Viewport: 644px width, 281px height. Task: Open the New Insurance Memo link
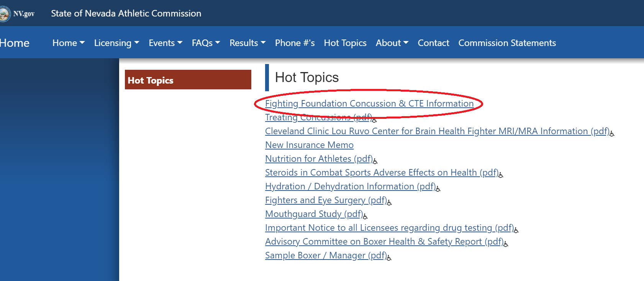point(309,145)
